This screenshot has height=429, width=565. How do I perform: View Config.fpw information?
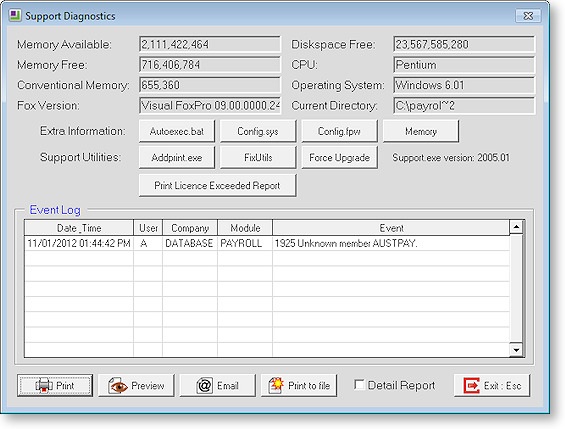(x=339, y=131)
